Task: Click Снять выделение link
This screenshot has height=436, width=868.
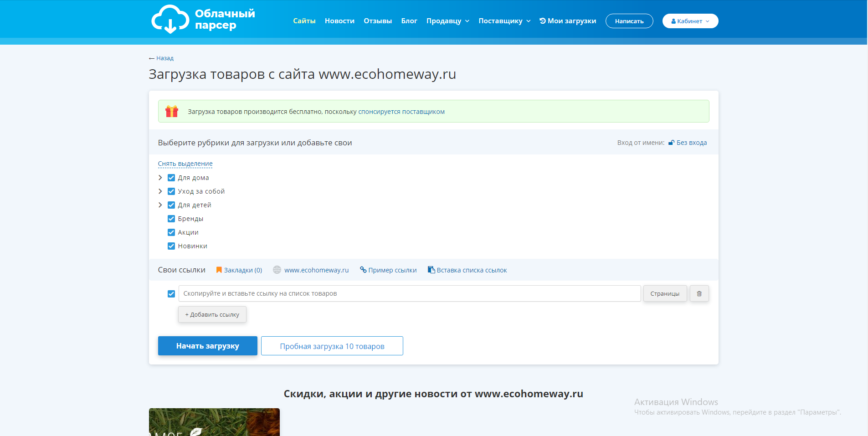Action: [185, 164]
